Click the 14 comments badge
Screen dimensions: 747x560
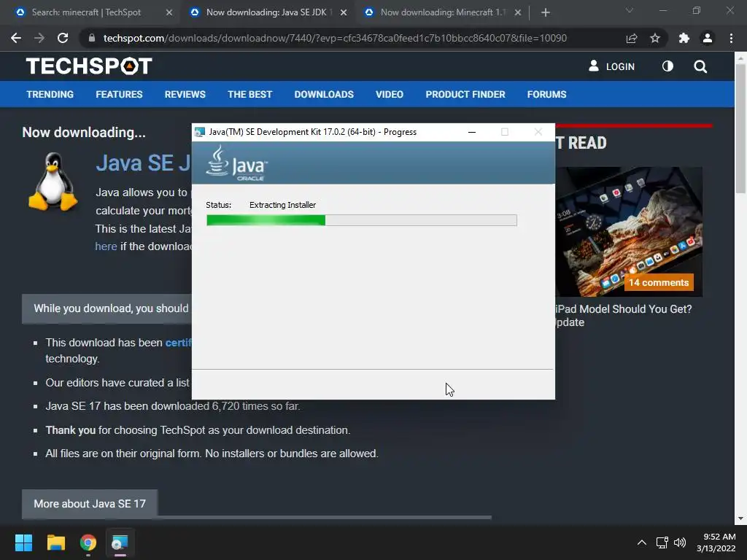(x=659, y=282)
